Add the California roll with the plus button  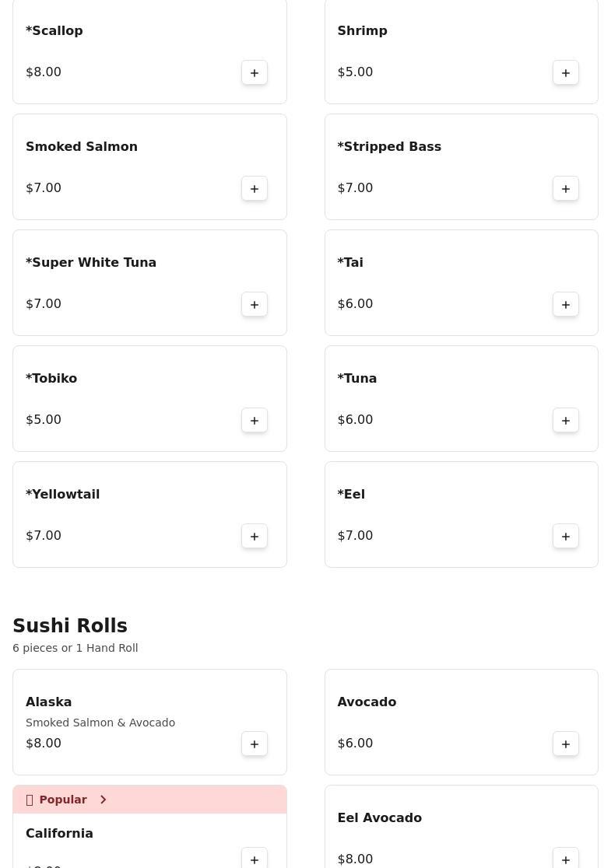click(x=255, y=858)
